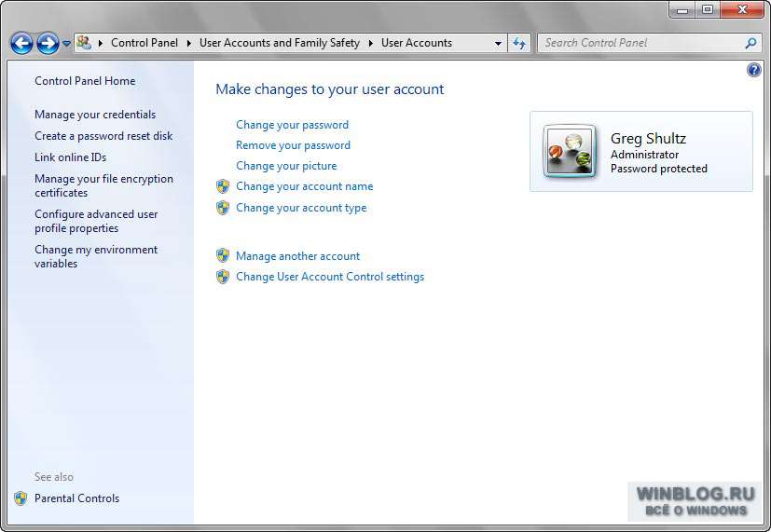Click the Password protected status text

click(x=659, y=169)
